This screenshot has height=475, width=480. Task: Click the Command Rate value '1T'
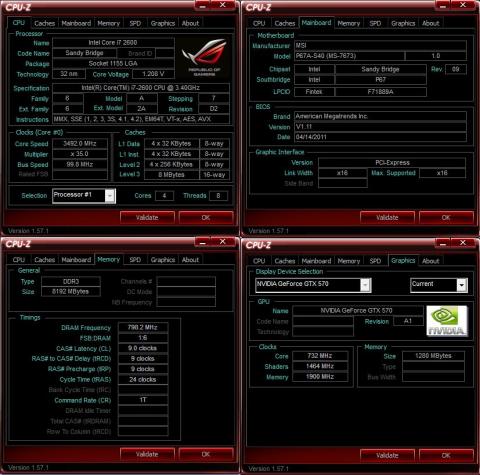click(143, 400)
